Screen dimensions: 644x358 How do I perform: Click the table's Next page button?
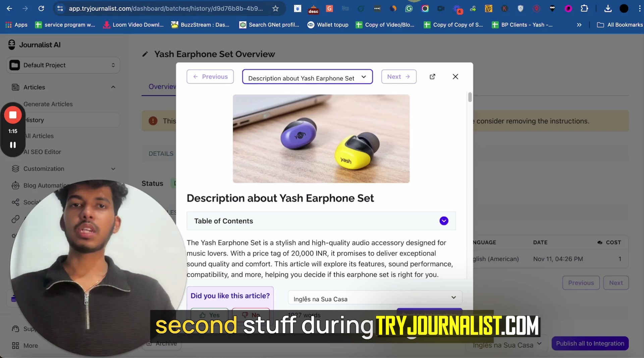[x=616, y=283]
